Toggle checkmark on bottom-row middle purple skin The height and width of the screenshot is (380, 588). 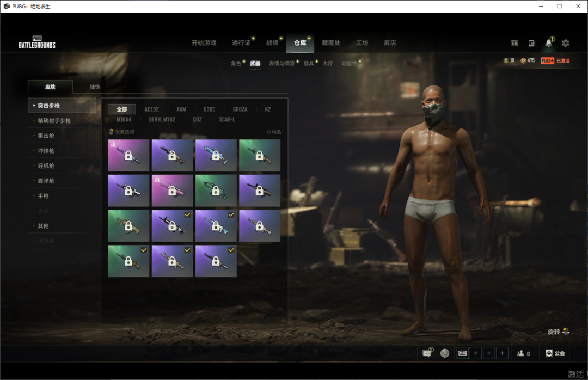tap(187, 250)
